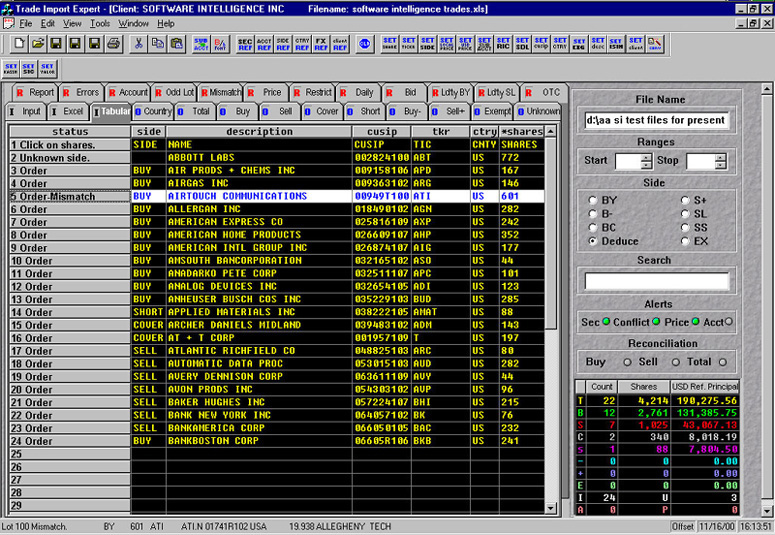Click the last top-row toolbar icon with magnifier
775x535 pixels.
(x=654, y=44)
